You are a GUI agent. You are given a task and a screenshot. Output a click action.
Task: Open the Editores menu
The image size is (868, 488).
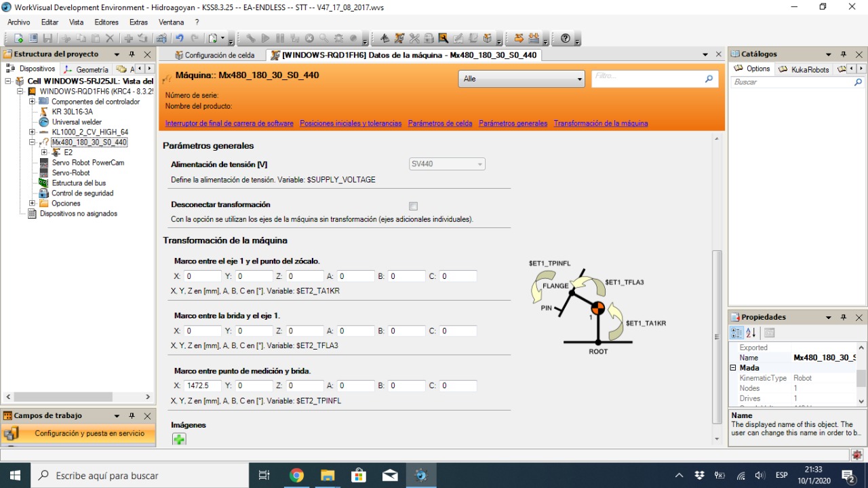[106, 22]
